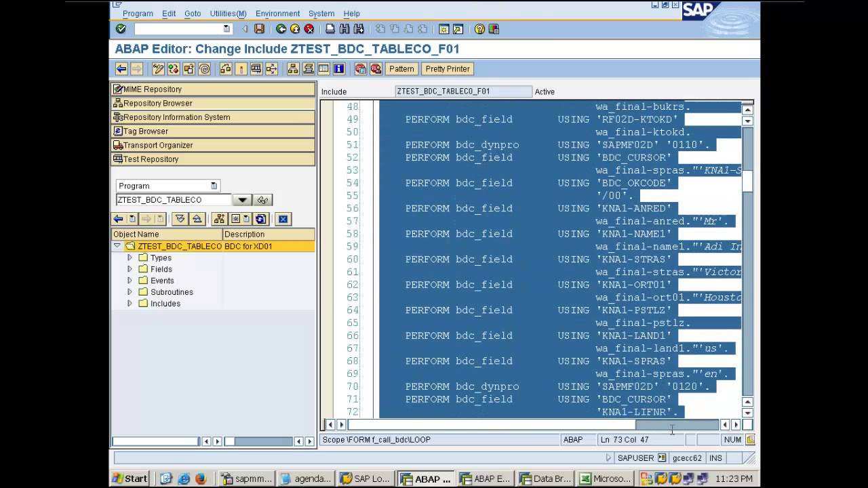Open the Program object type dropdown
Image resolution: width=868 pixels, height=488 pixels.
tap(214, 186)
